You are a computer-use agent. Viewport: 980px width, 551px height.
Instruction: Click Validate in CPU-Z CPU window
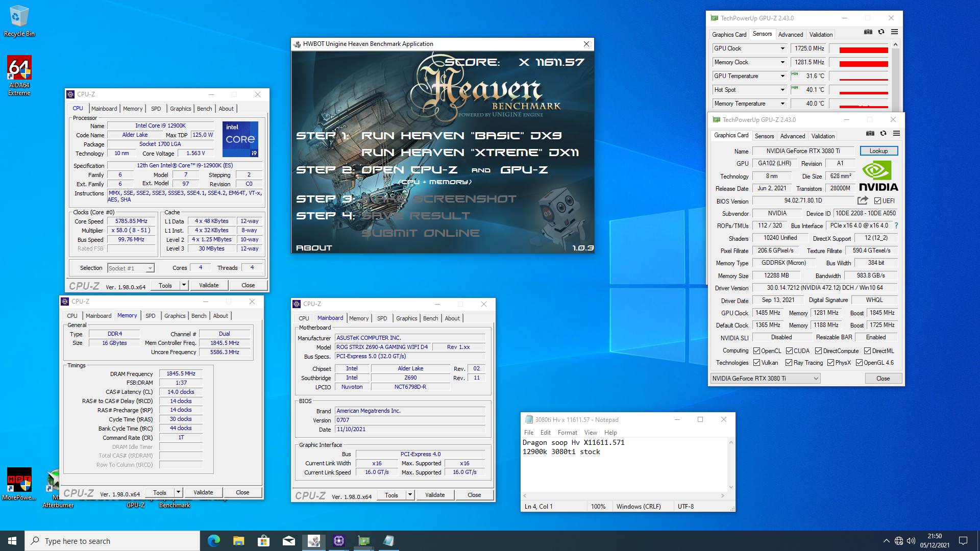209,285
